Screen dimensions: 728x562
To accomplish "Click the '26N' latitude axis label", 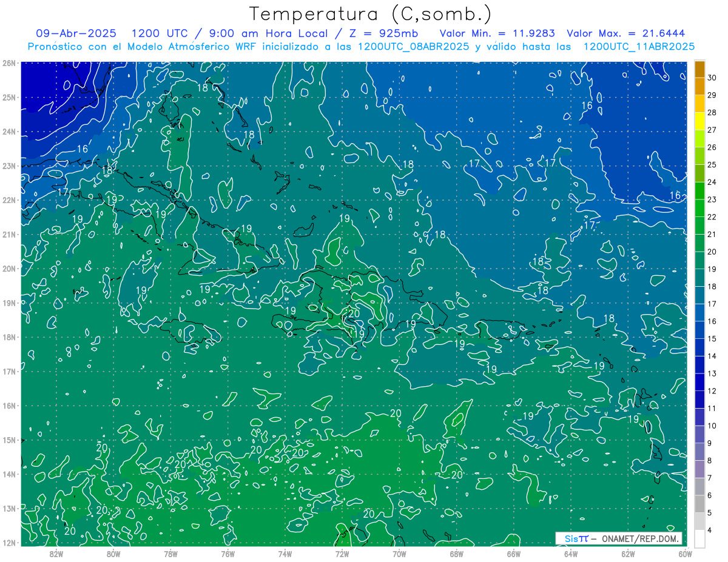I will [x=9, y=63].
